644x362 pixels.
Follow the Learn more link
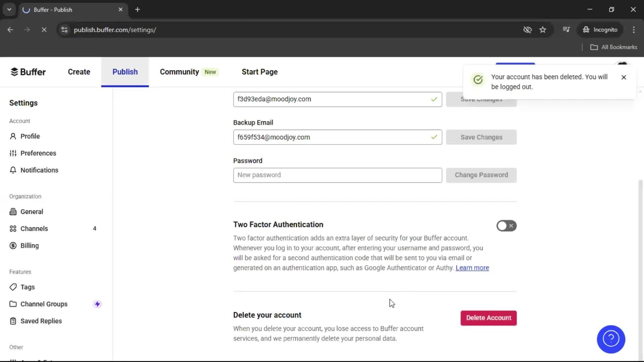tap(472, 268)
